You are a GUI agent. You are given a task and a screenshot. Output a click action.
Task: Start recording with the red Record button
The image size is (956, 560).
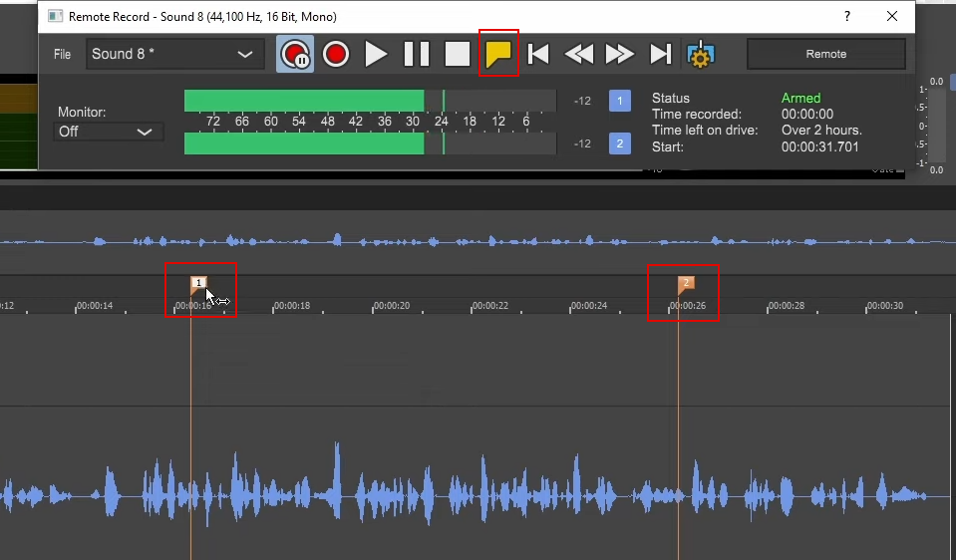pyautogui.click(x=335, y=54)
